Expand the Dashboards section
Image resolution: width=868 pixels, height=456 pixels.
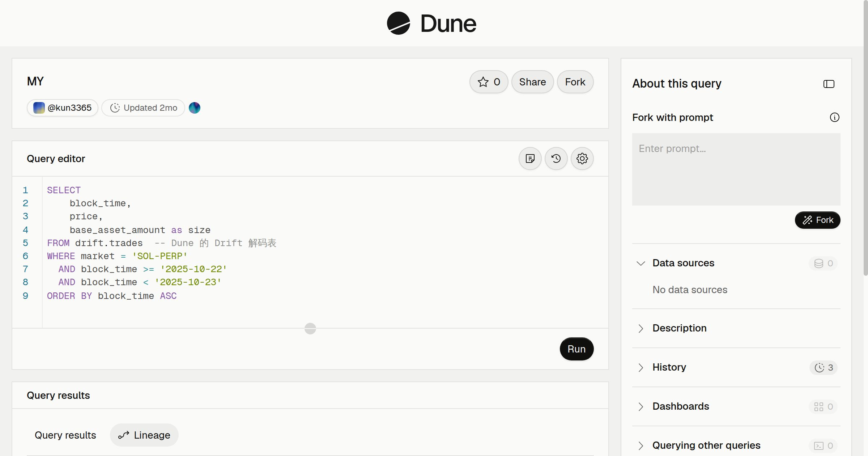click(x=641, y=406)
